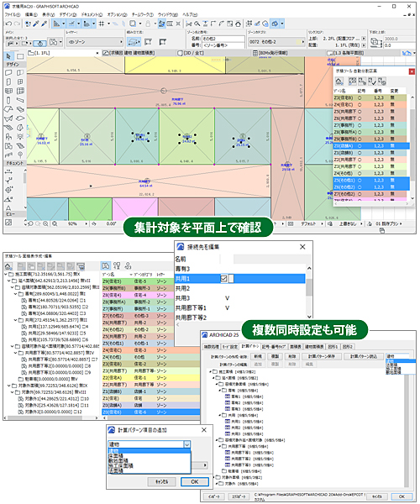Click the 3D cube icon beside the 3000.0 field
The width and height of the screenshot is (420, 504).
375,41
